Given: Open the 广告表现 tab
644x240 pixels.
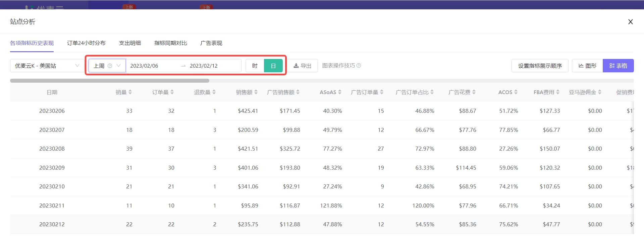Looking at the screenshot, I should pos(211,43).
